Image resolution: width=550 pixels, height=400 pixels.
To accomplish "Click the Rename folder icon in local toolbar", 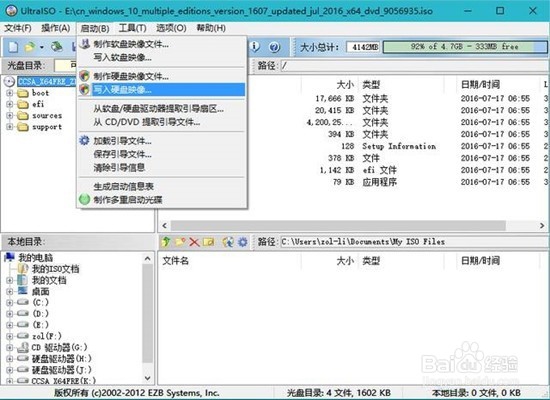I will [208, 242].
